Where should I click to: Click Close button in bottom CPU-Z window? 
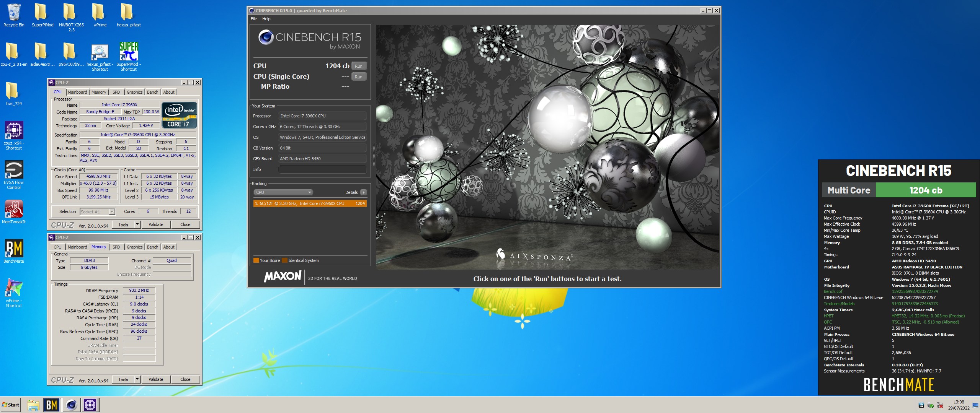click(x=185, y=379)
